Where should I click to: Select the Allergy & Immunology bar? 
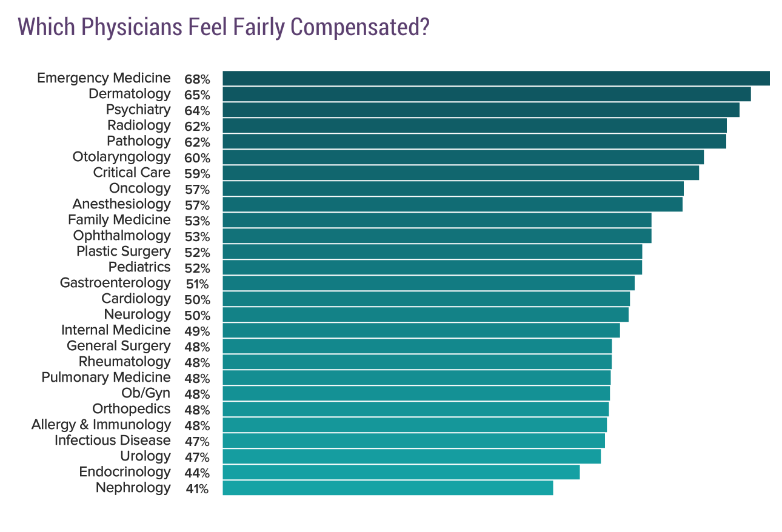point(415,425)
